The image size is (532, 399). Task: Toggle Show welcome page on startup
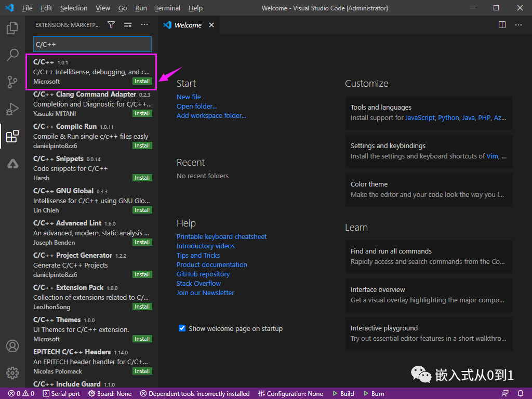(182, 328)
